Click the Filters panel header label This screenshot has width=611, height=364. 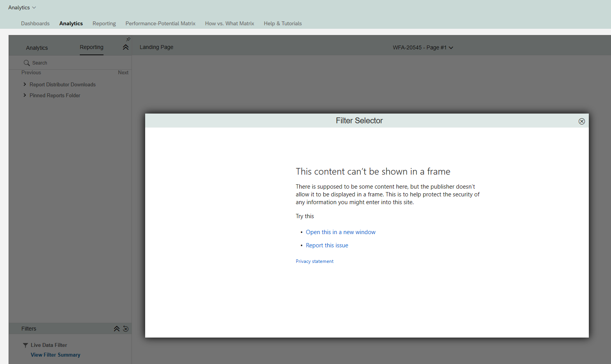pos(29,329)
